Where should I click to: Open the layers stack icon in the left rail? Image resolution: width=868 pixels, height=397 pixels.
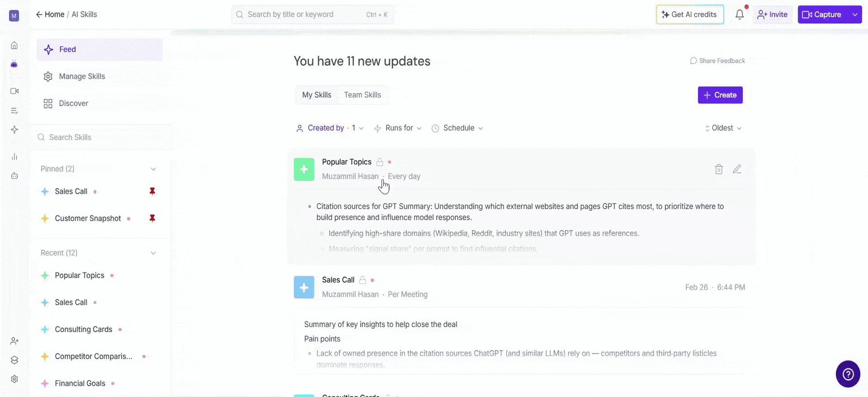(x=14, y=360)
